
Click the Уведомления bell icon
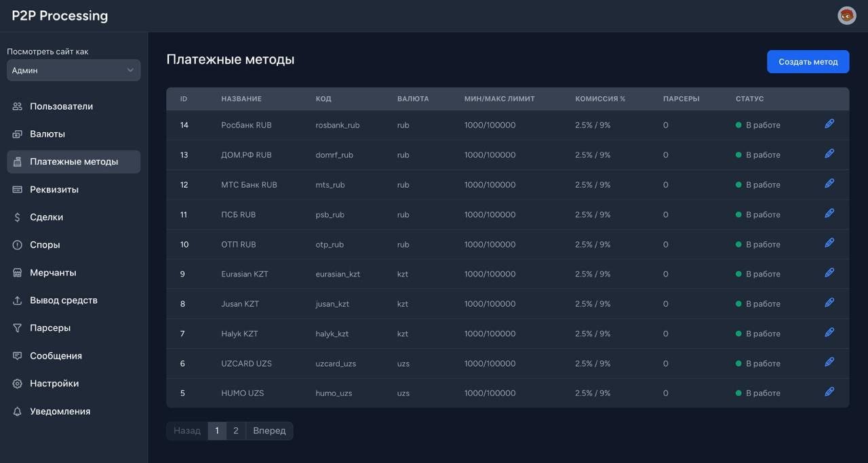pyautogui.click(x=18, y=411)
